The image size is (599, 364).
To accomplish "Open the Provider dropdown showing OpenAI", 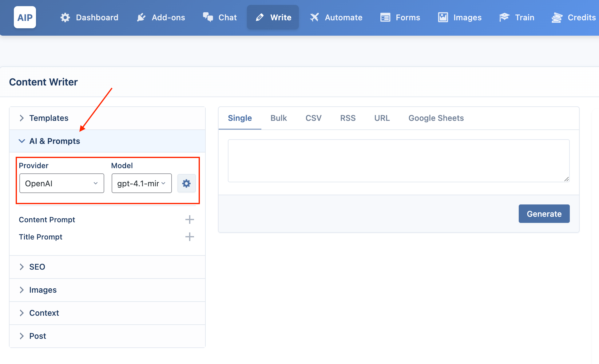I will coord(62,183).
